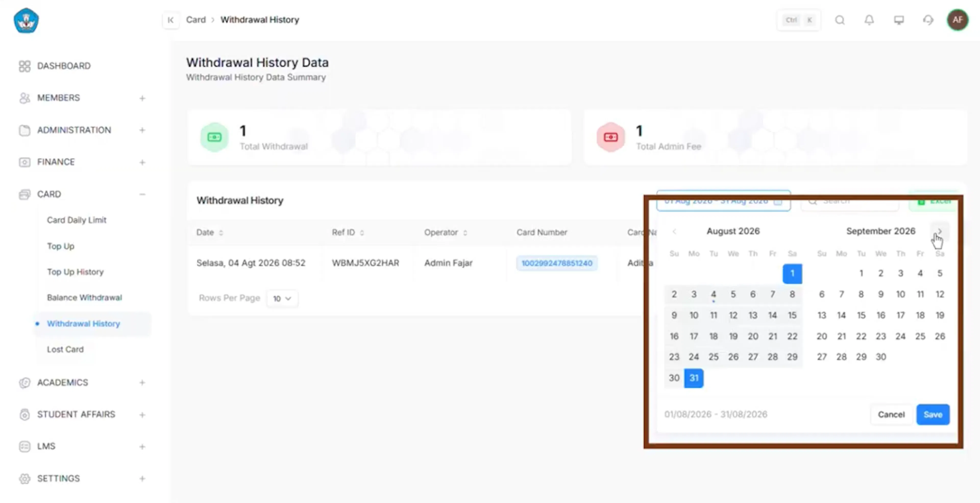Click the green Total Withdrawal icon

[x=215, y=137]
